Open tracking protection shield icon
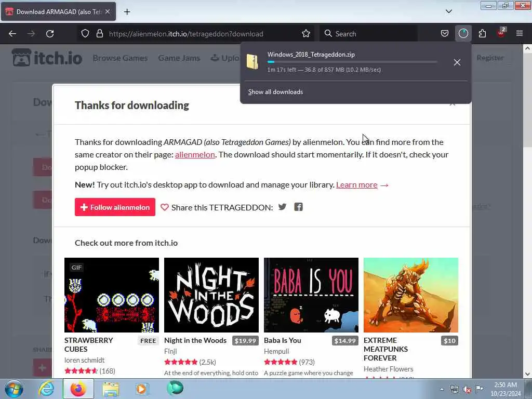 pos(85,34)
